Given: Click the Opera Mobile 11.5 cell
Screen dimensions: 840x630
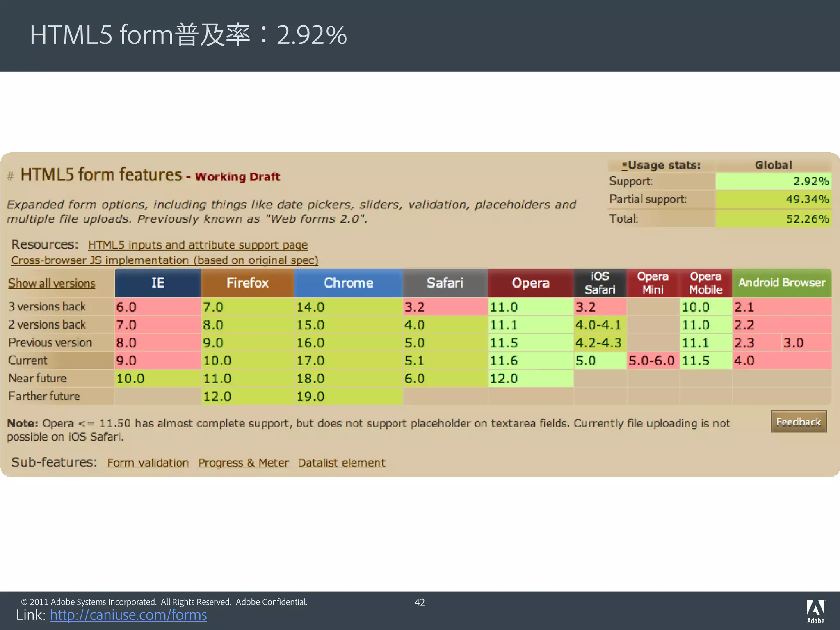Looking at the screenshot, I should pyautogui.click(x=706, y=361).
